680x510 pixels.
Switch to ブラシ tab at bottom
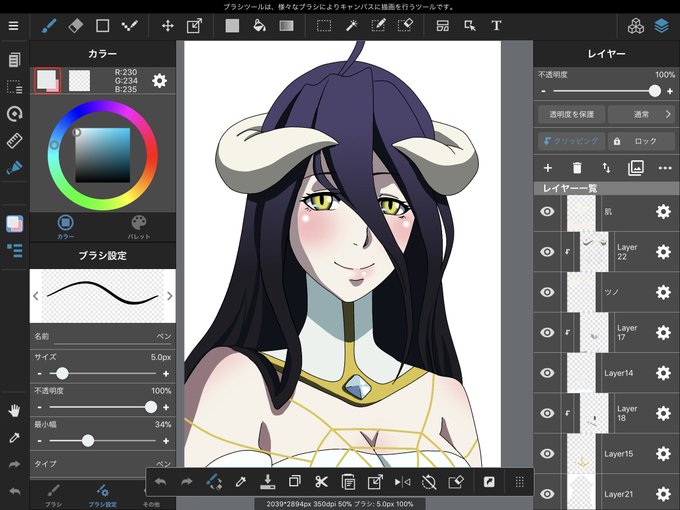tap(53, 496)
